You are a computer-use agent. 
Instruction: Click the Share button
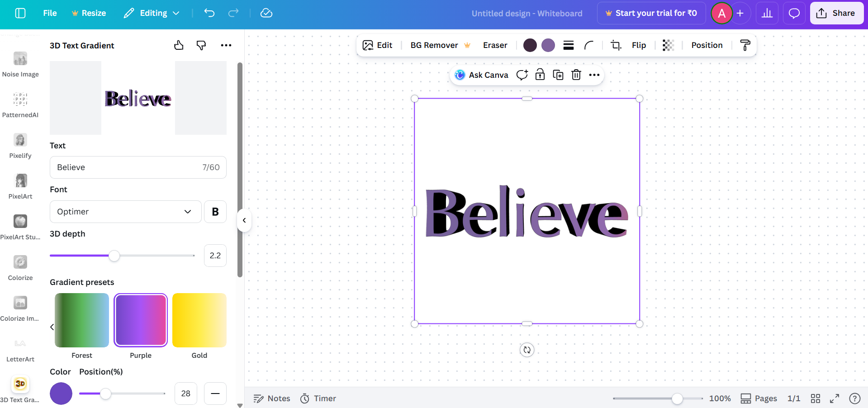(836, 13)
